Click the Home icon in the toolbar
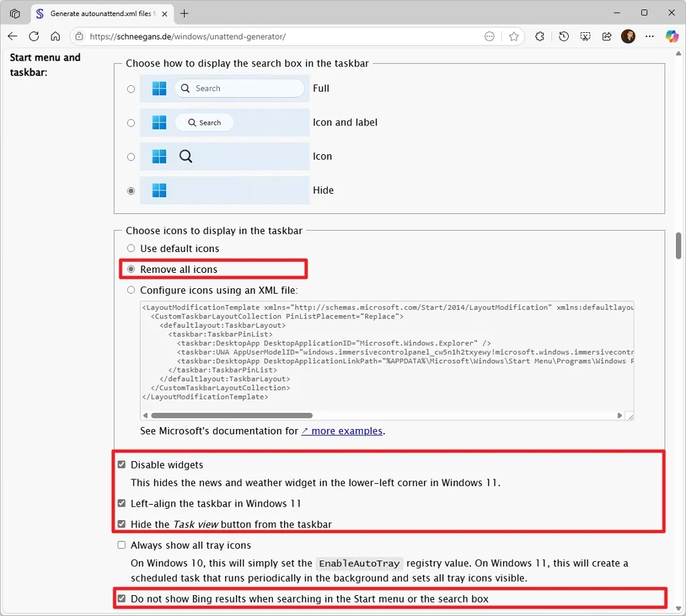 pos(56,36)
